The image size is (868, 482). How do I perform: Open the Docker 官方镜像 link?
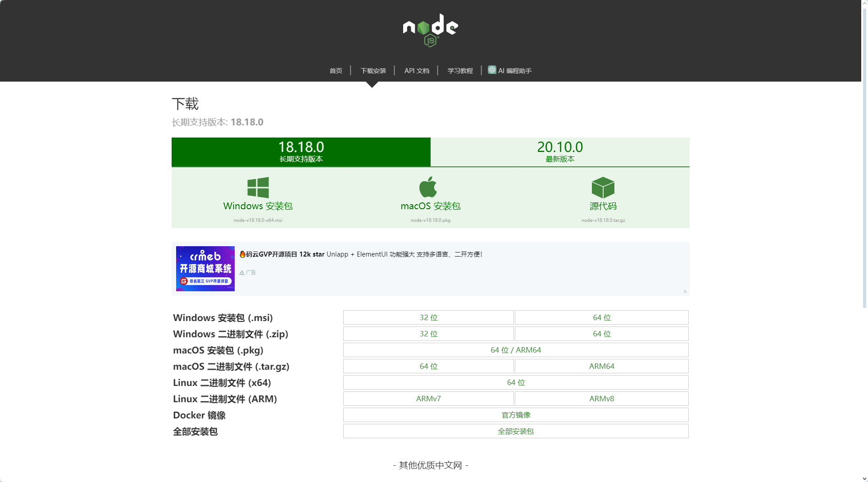[x=516, y=415]
